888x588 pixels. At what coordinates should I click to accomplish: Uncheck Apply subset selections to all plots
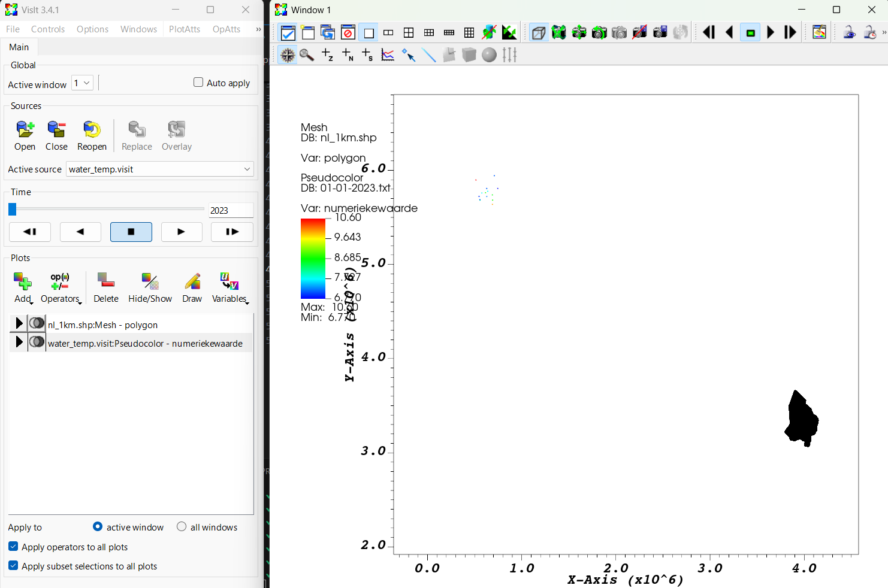(13, 566)
